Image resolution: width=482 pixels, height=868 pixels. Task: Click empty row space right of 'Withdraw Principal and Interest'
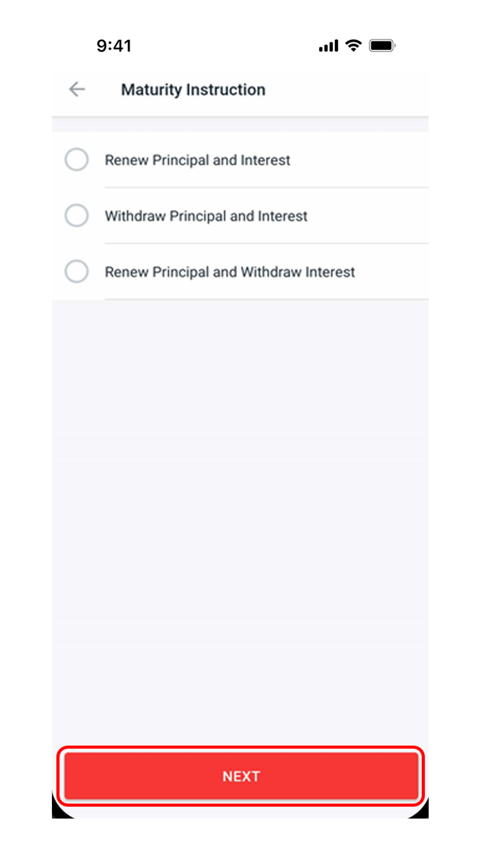[368, 216]
